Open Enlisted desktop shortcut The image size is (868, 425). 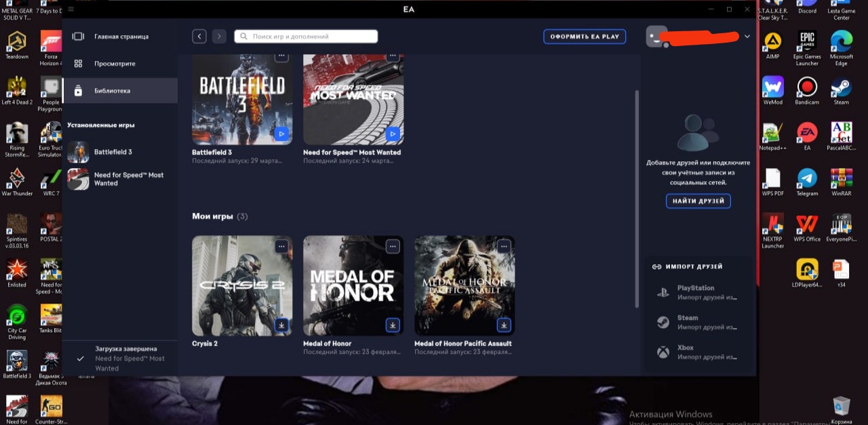point(17,273)
